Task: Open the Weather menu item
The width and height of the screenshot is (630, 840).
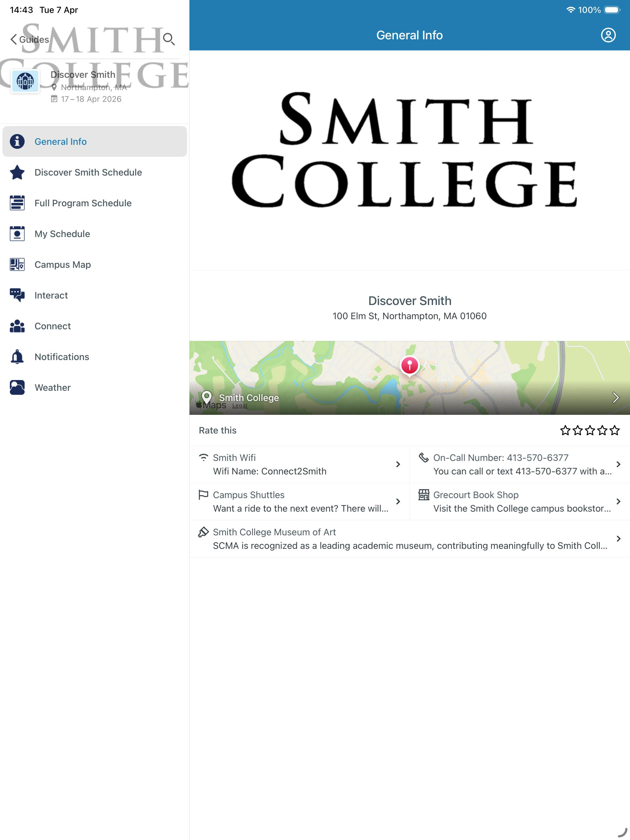Action: point(95,387)
